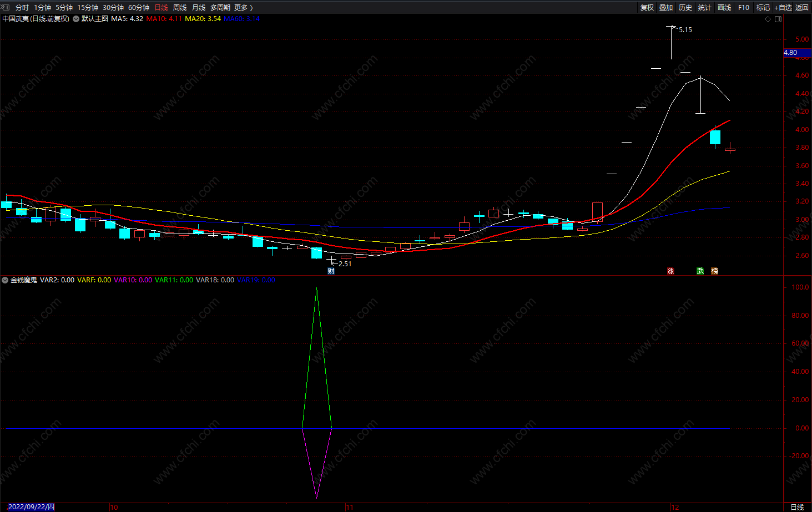Open 多周期 multi-period view
The height and width of the screenshot is (512, 812).
pyautogui.click(x=220, y=8)
